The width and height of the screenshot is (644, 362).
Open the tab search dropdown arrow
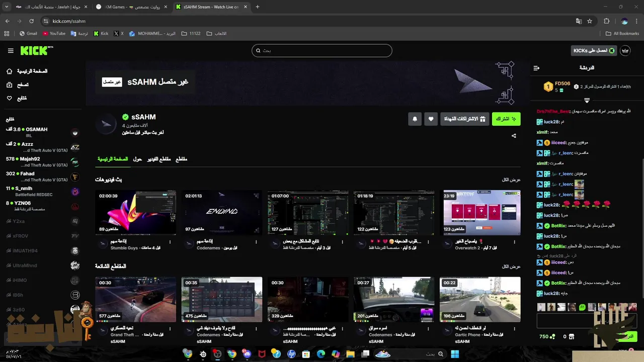point(7,7)
